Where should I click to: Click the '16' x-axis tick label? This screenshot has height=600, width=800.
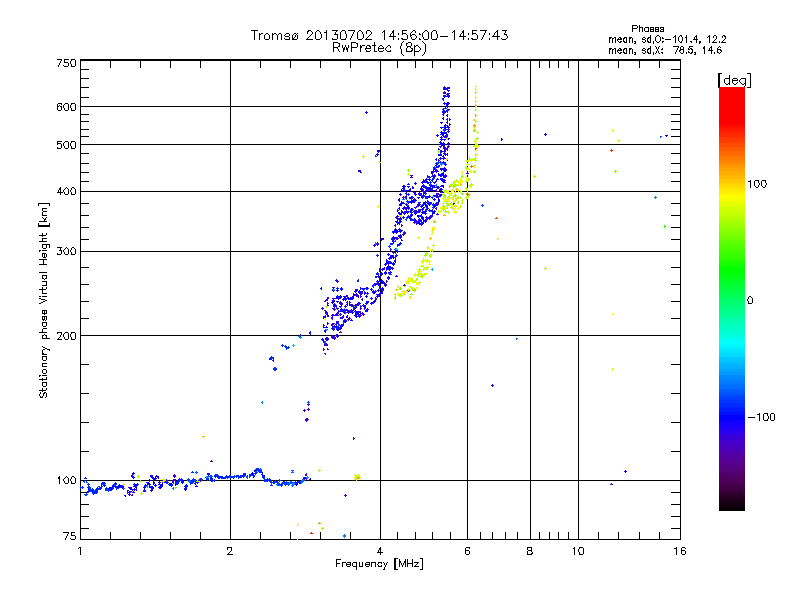pos(680,551)
